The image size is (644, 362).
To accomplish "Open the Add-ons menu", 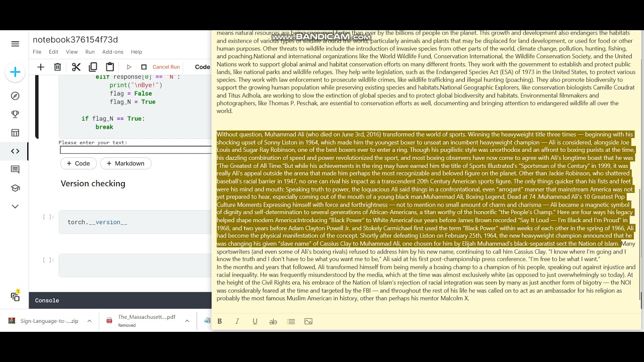I will click(113, 52).
